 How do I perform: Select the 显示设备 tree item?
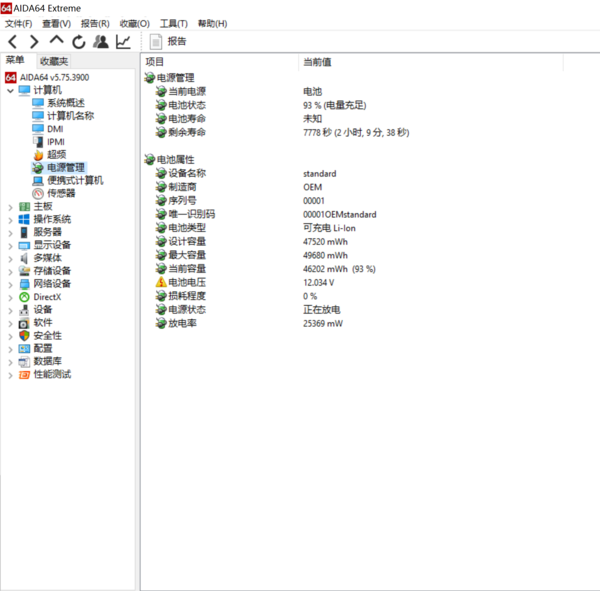[52, 245]
